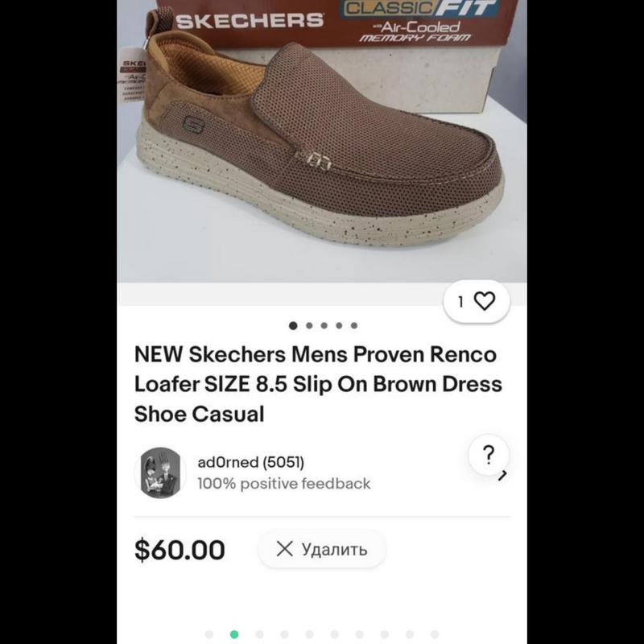
Task: Select the fifth bottom page indicator dot
Action: (x=309, y=634)
